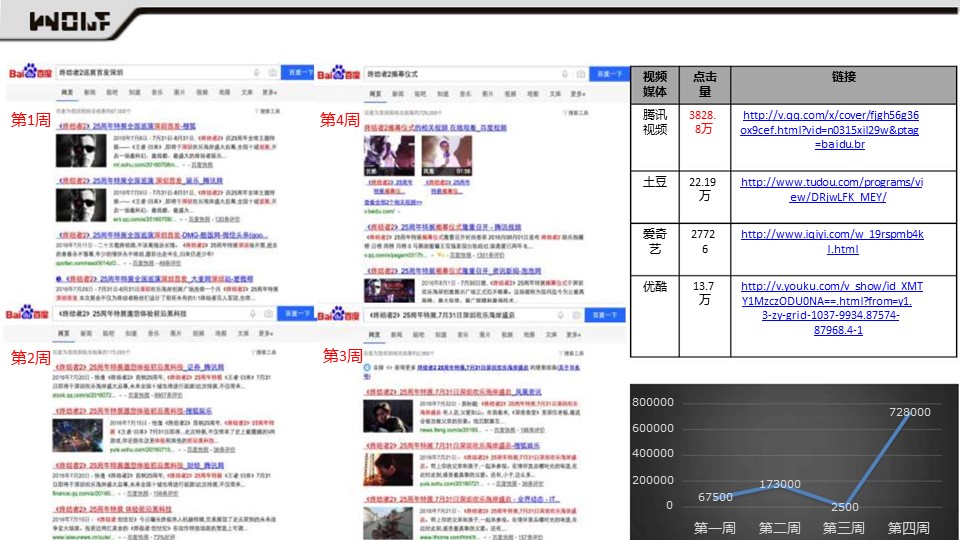Screen dimensions: 960x540
Task: Expand the 更多» menu in the 第3周 panel
Action: (574, 335)
